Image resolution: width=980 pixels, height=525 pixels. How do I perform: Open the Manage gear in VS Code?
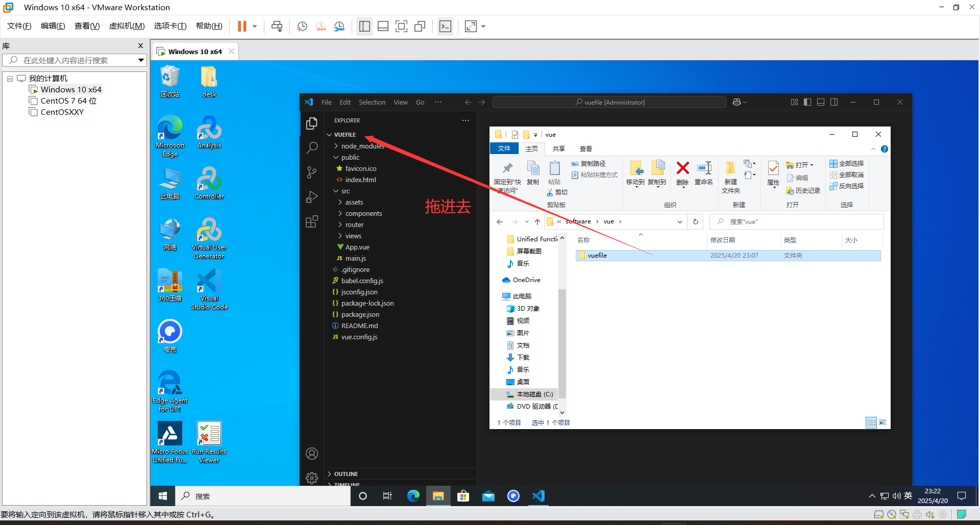[312, 478]
